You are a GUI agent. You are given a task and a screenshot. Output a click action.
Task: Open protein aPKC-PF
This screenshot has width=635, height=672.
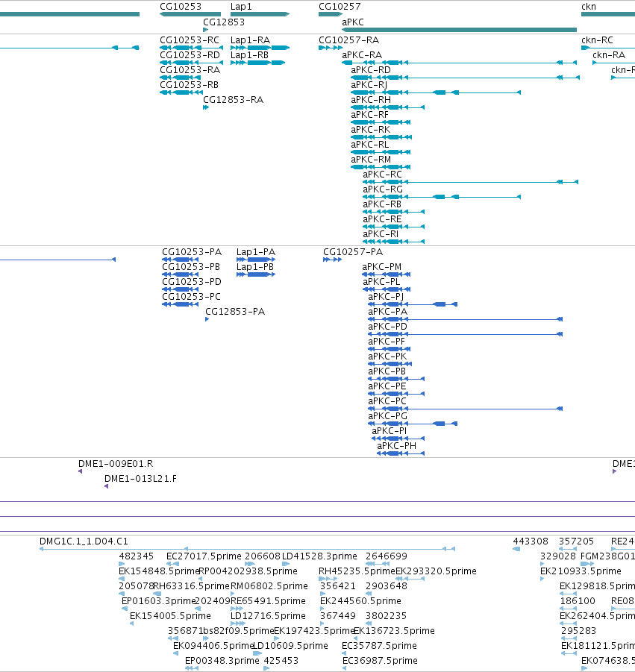(x=387, y=341)
